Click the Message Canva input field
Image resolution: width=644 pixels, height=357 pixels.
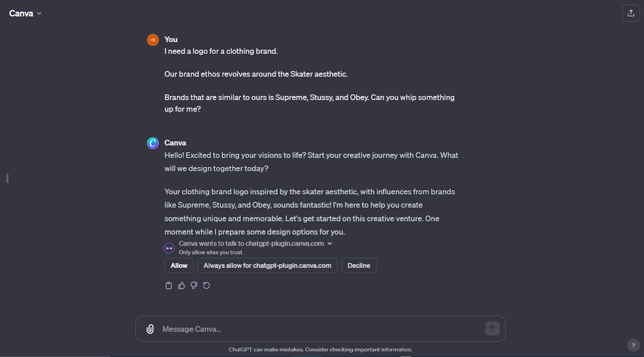pos(282,329)
